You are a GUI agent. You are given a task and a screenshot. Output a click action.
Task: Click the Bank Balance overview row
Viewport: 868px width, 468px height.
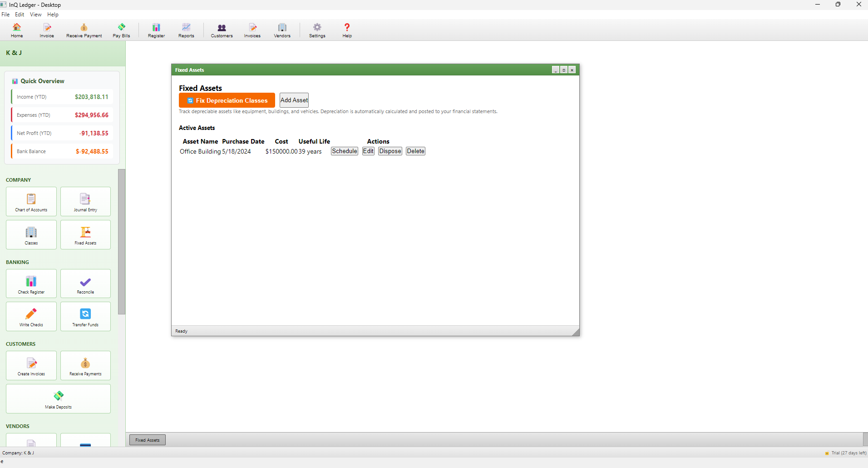point(62,151)
